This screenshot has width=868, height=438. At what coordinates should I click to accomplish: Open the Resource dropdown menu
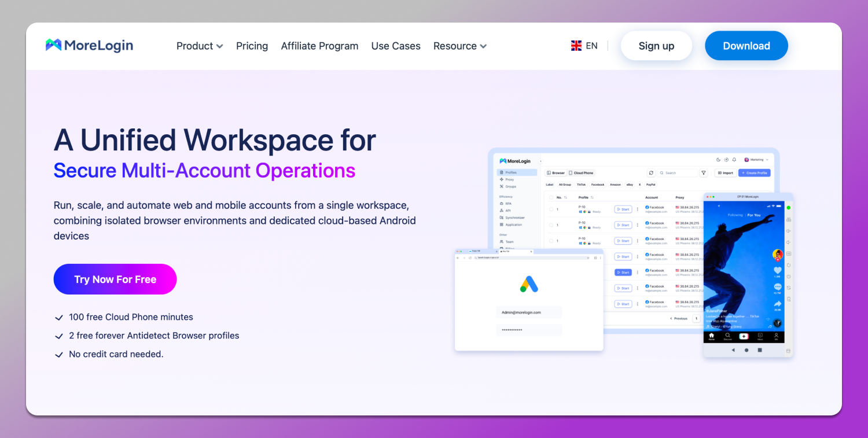coord(459,46)
